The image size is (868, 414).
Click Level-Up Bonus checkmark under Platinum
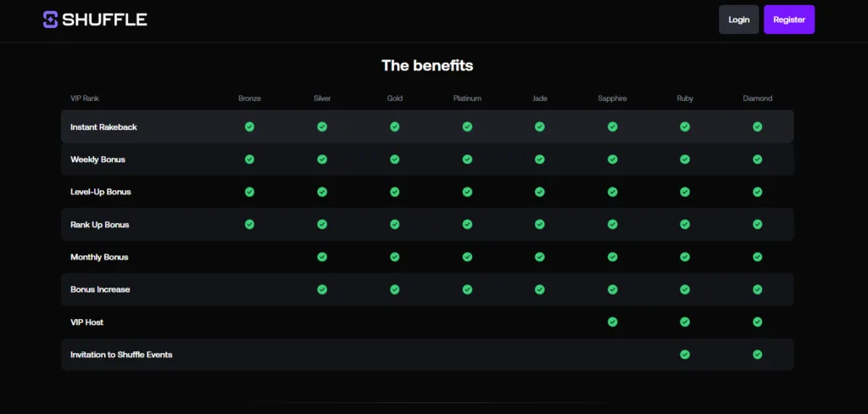pyautogui.click(x=467, y=192)
